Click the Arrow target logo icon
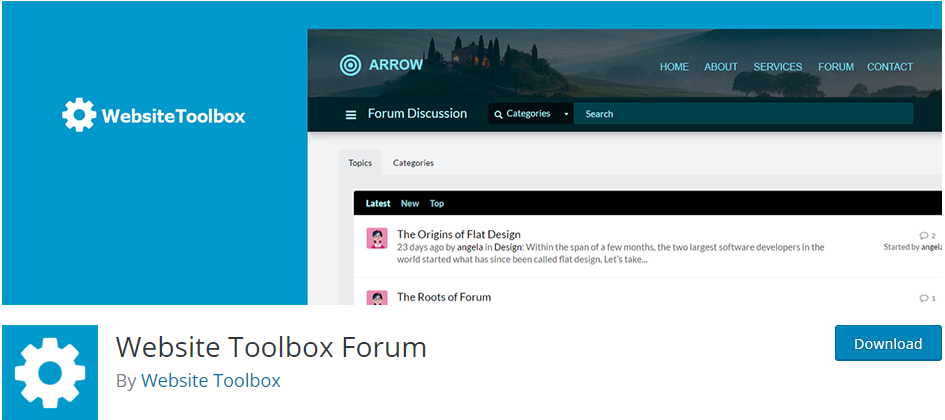The image size is (945, 420). tap(350, 65)
